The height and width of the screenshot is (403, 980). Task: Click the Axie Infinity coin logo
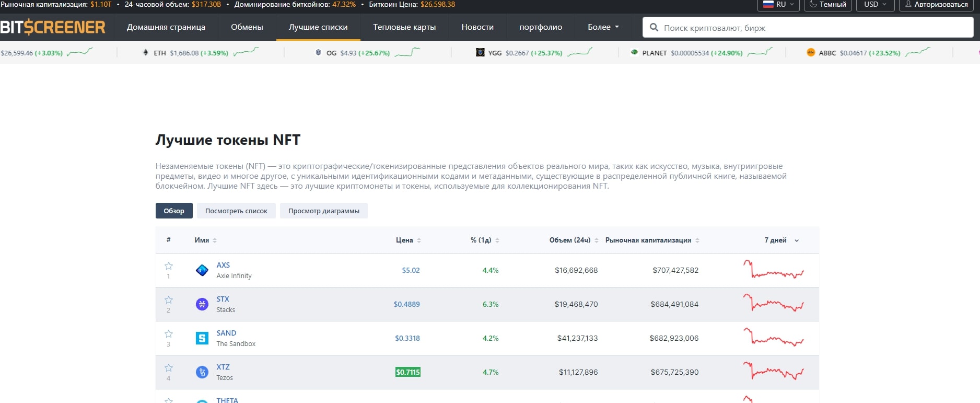(202, 270)
